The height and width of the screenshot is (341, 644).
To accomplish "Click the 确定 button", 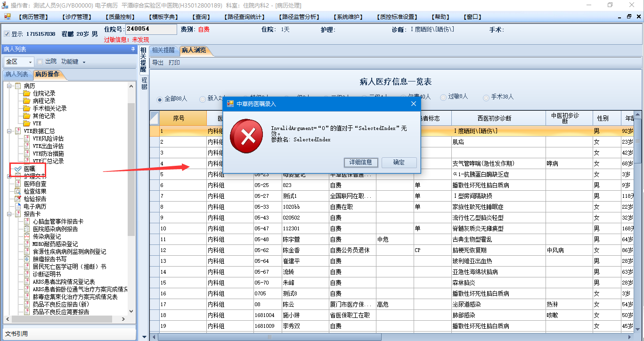I will [x=399, y=162].
